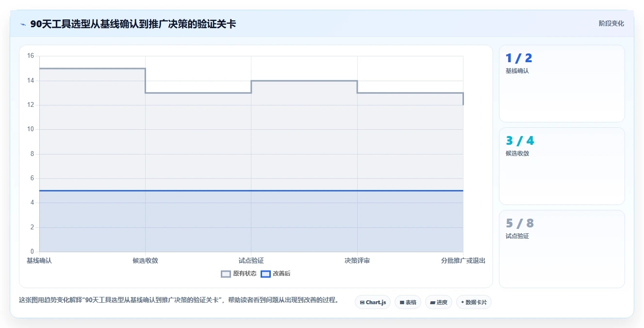Click the y-axis value 2
Screen dimensions: 644x328
pos(32,227)
